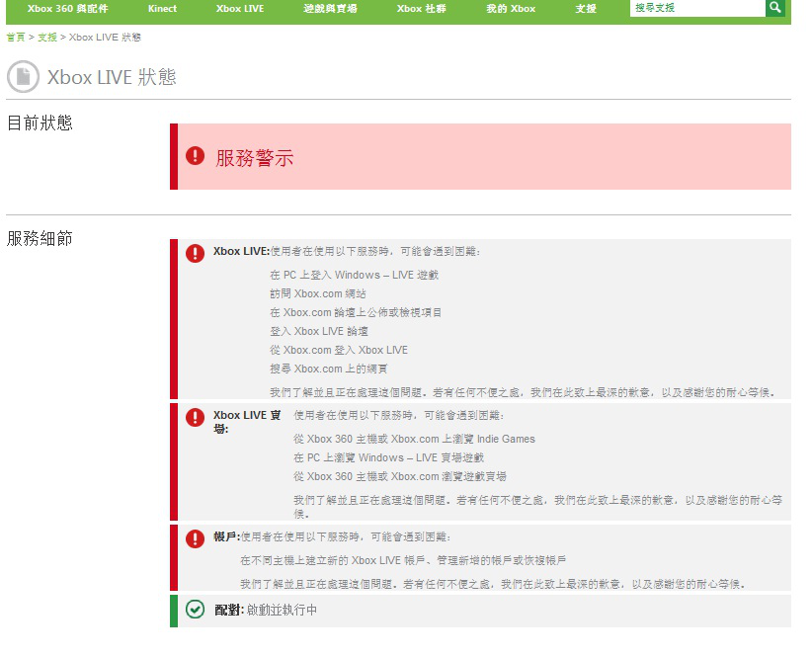Click the bold Xbox LIVE: service label
Viewport: 812px width, 657px height.
[x=241, y=251]
